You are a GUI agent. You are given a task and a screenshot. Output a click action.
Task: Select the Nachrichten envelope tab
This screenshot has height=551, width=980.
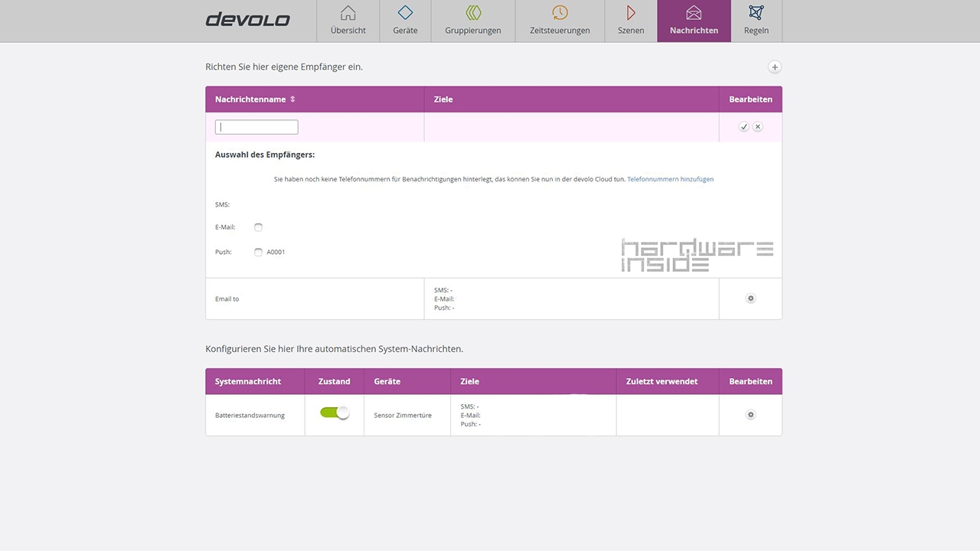[x=694, y=21]
